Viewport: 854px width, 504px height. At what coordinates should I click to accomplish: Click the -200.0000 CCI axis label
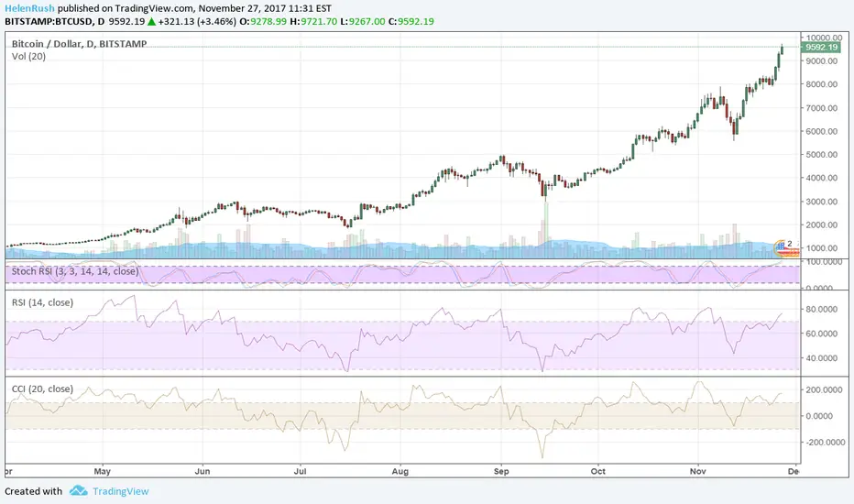[x=825, y=442]
